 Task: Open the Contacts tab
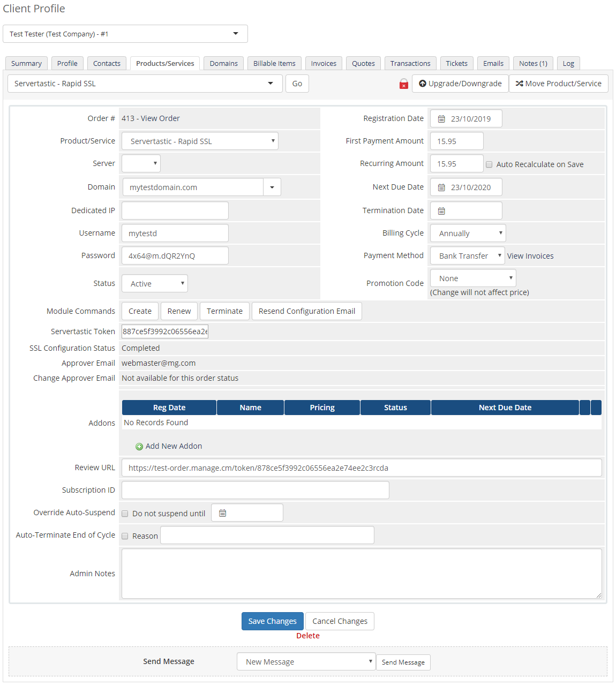click(107, 63)
